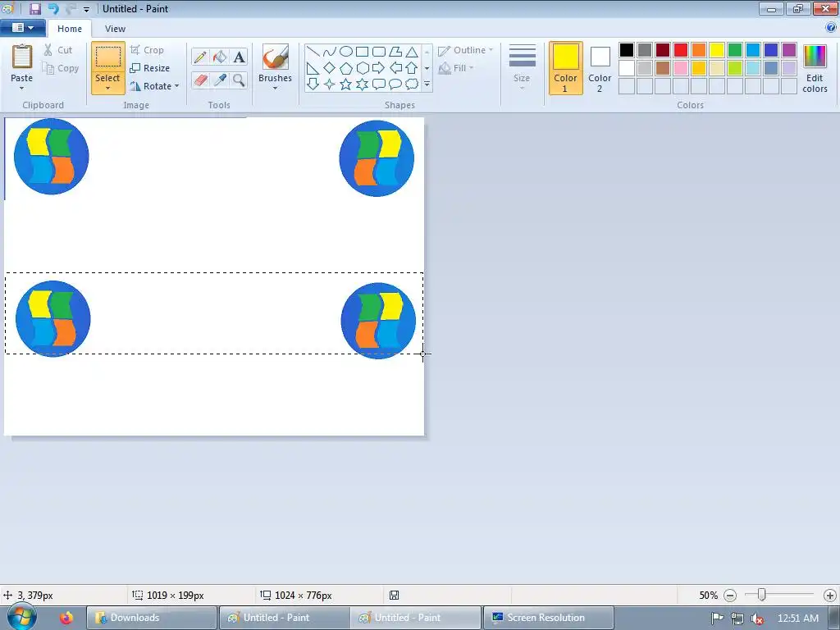Image resolution: width=840 pixels, height=630 pixels.
Task: Choose the Rounded rectangular callout shape
Action: tap(379, 84)
